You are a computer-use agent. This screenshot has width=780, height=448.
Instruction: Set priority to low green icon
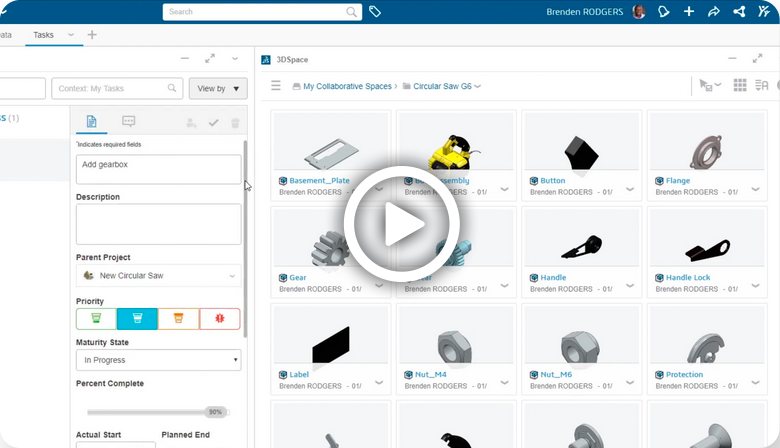point(97,319)
